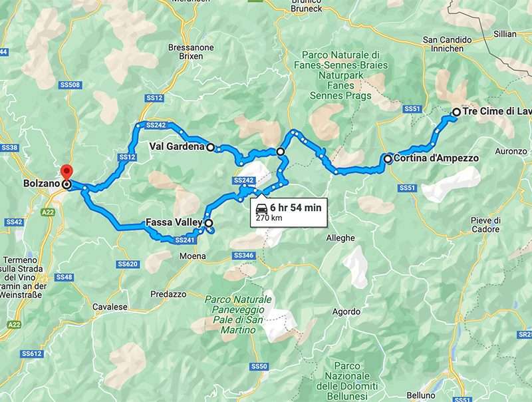Image resolution: width=532 pixels, height=402 pixels.
Task: Click the car icon in route popup
Action: click(x=261, y=208)
